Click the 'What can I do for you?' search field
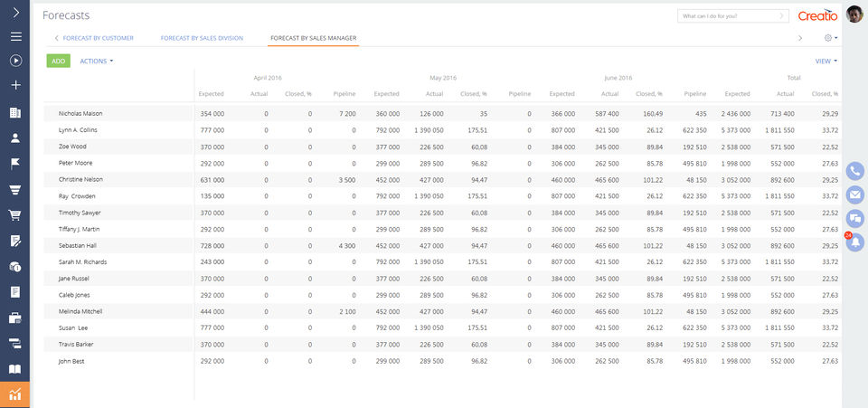Image resolution: width=868 pixels, height=408 pixels. click(x=729, y=16)
